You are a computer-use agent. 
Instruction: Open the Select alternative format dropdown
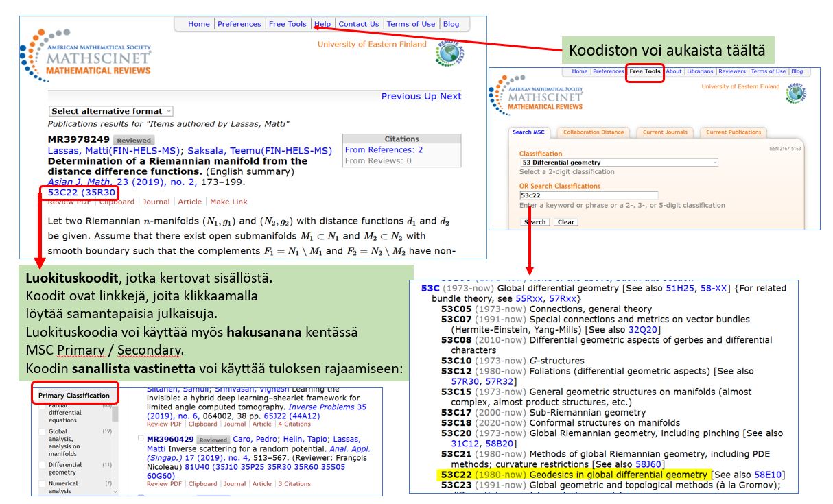pyautogui.click(x=111, y=111)
